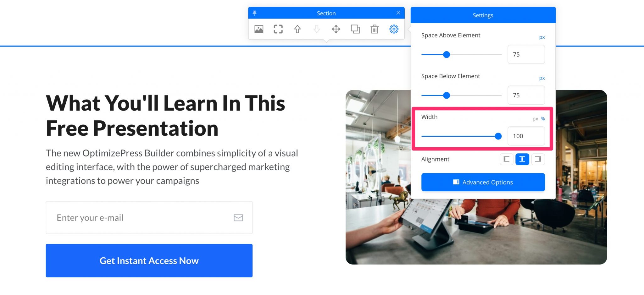Viewport: 644px width, 295px height.
Task: Close the Section toolbar
Action: pyautogui.click(x=398, y=13)
